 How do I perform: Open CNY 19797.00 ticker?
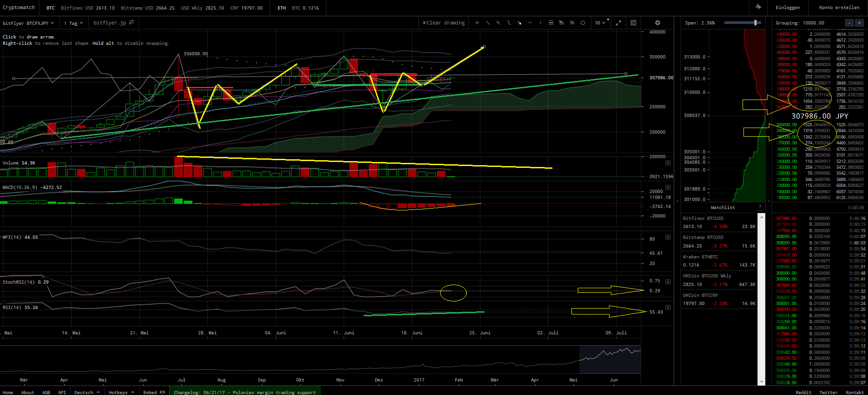coord(246,8)
